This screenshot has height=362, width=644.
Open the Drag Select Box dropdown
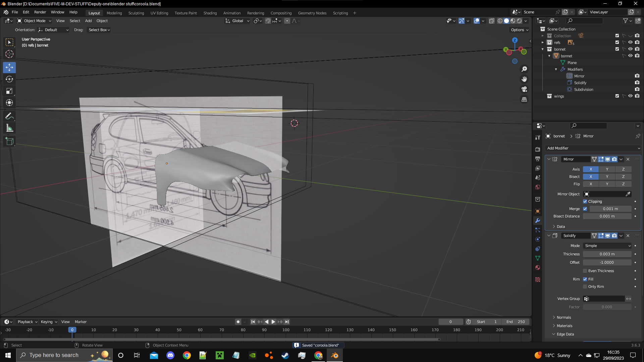(99, 30)
